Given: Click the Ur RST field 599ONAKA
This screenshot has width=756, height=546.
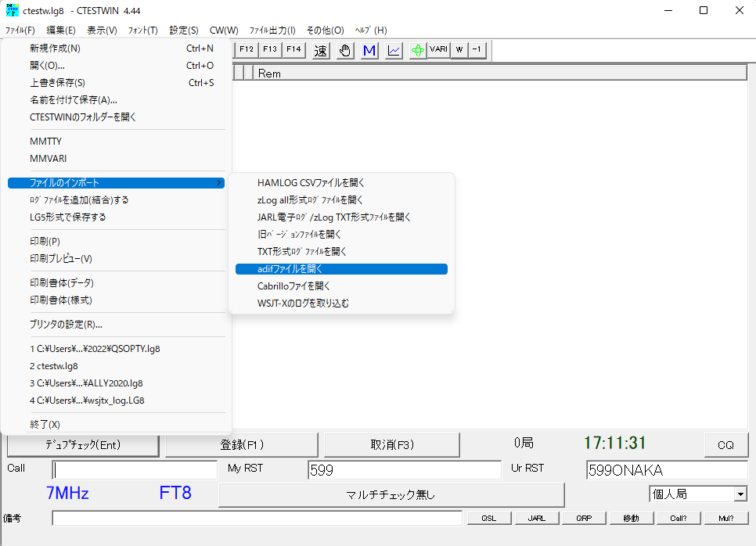Looking at the screenshot, I should [x=667, y=470].
